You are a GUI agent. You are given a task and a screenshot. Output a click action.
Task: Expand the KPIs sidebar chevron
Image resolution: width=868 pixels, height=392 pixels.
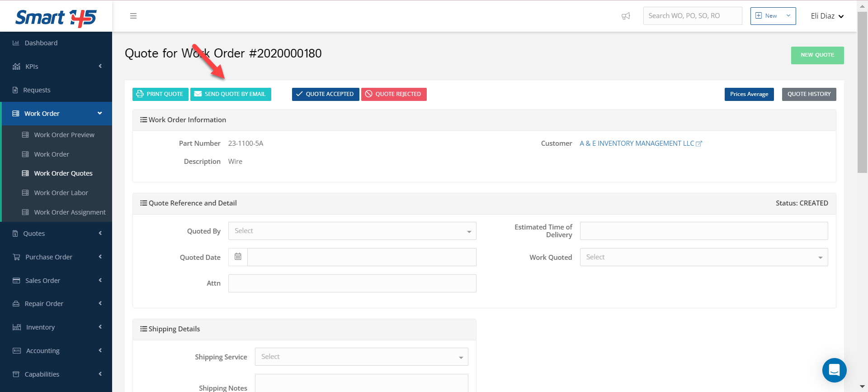[x=100, y=66]
